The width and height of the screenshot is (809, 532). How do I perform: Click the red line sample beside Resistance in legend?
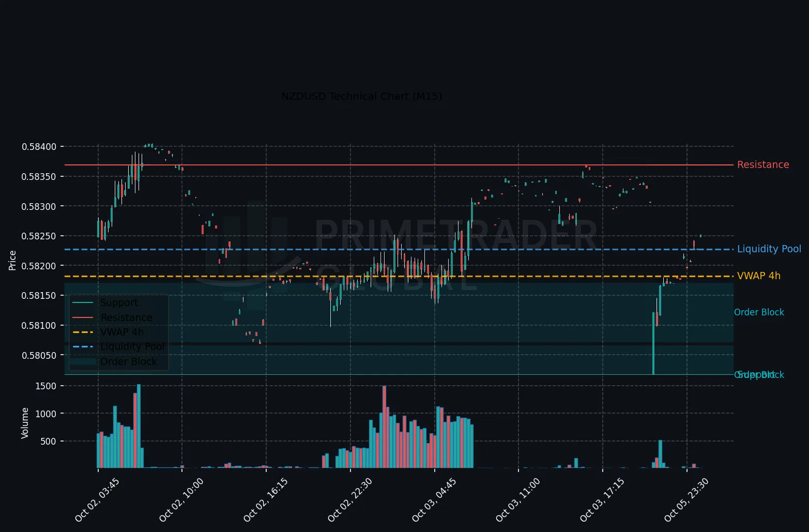tap(83, 318)
